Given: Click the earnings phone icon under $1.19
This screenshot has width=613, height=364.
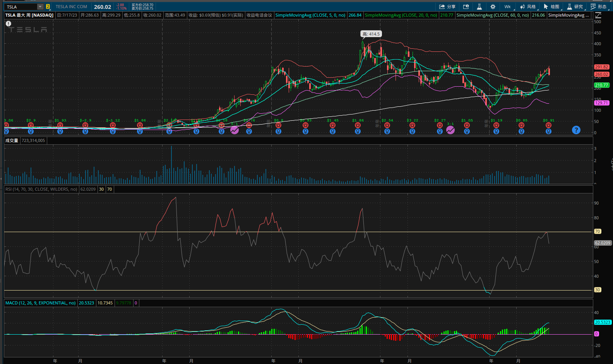Looking at the screenshot, I should 496,125.
